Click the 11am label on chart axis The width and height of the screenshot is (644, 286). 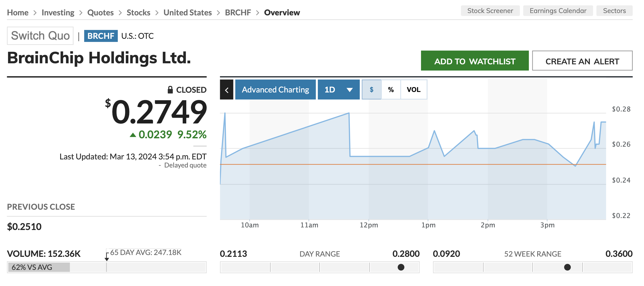tap(309, 225)
